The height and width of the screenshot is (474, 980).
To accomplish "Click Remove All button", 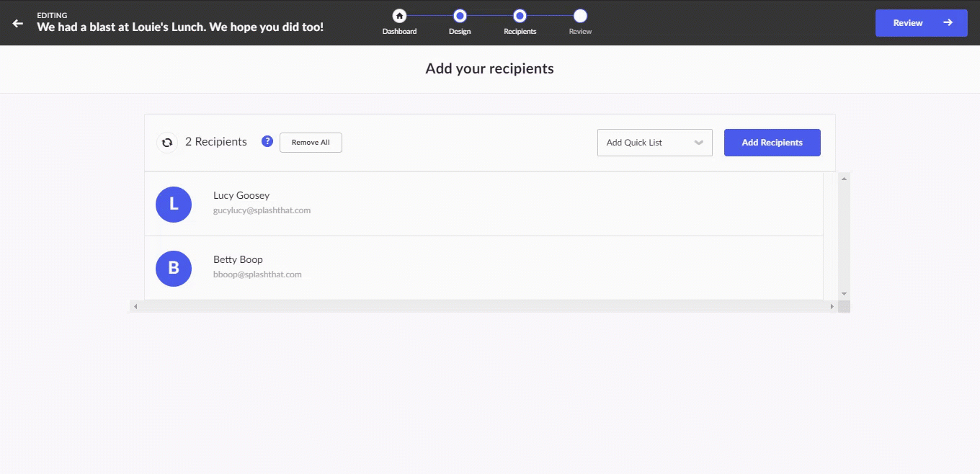I will coord(311,143).
